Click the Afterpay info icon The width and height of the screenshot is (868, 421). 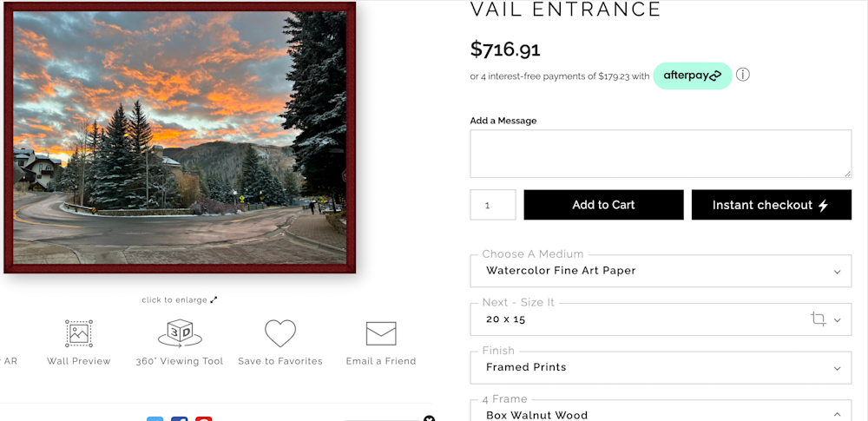743,75
